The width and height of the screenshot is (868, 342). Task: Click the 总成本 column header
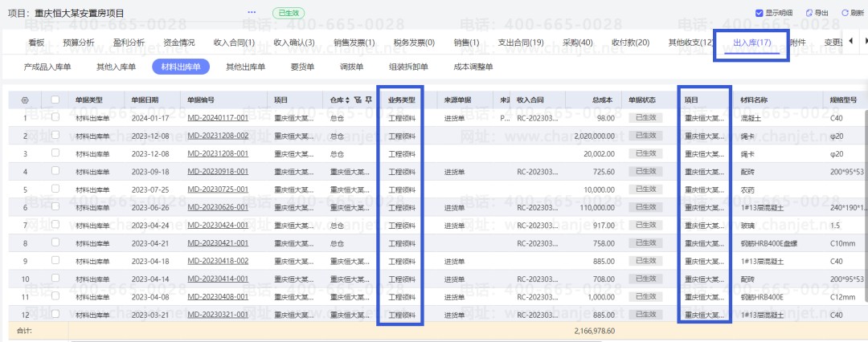601,100
